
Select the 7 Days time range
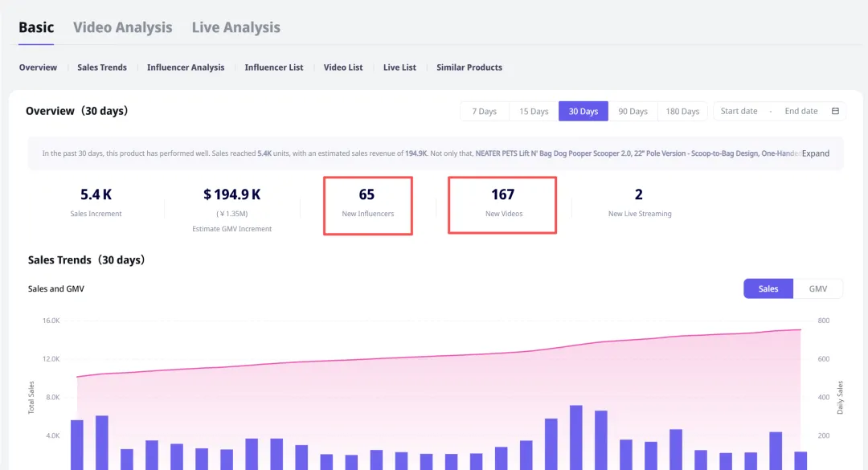pyautogui.click(x=484, y=112)
